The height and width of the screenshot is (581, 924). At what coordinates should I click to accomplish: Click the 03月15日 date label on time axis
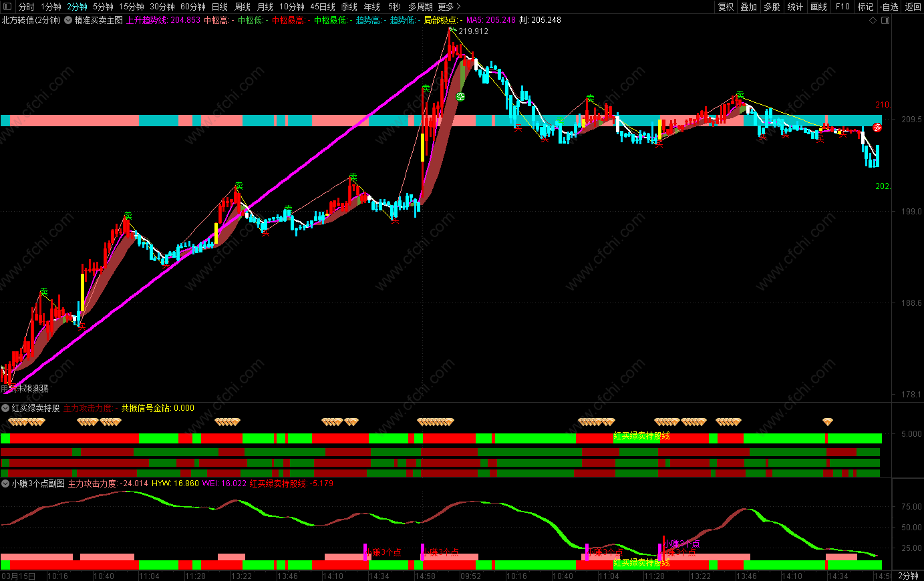click(x=18, y=576)
